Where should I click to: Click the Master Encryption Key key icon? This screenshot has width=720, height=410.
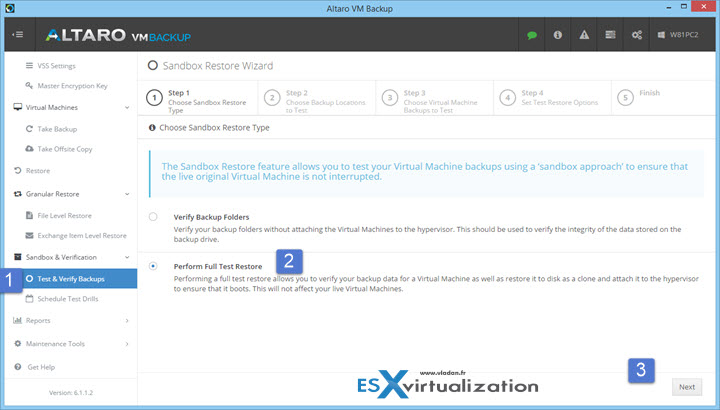click(29, 85)
